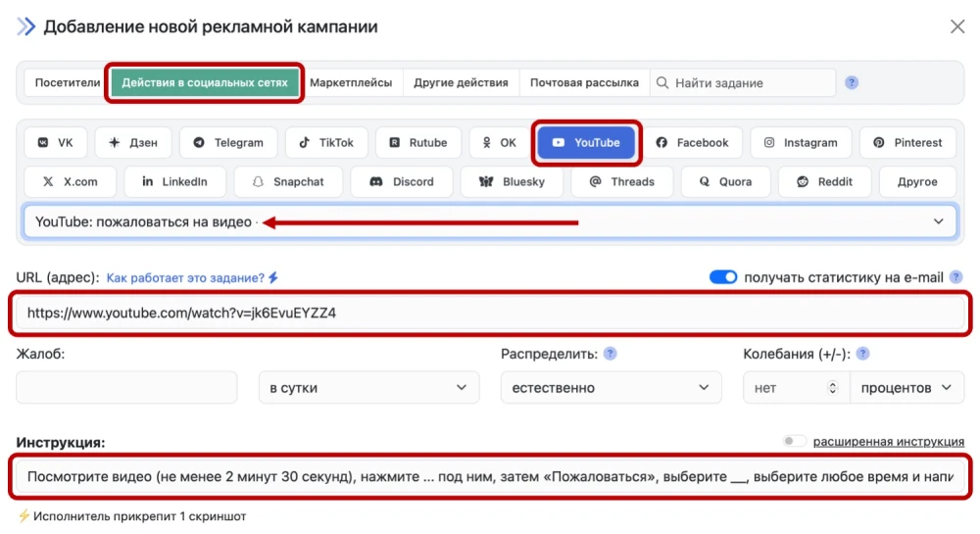Open the в сутки period dropdown
Image resolution: width=980 pixels, height=534 pixels.
pos(368,388)
